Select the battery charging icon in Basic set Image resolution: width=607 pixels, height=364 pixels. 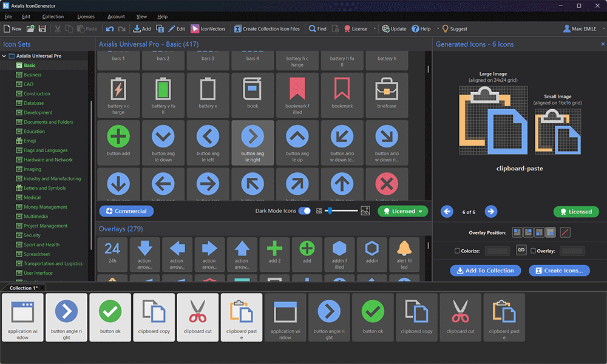pos(118,94)
